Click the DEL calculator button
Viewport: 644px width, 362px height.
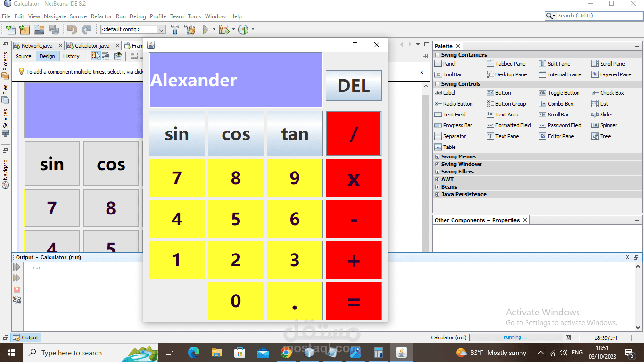click(354, 85)
